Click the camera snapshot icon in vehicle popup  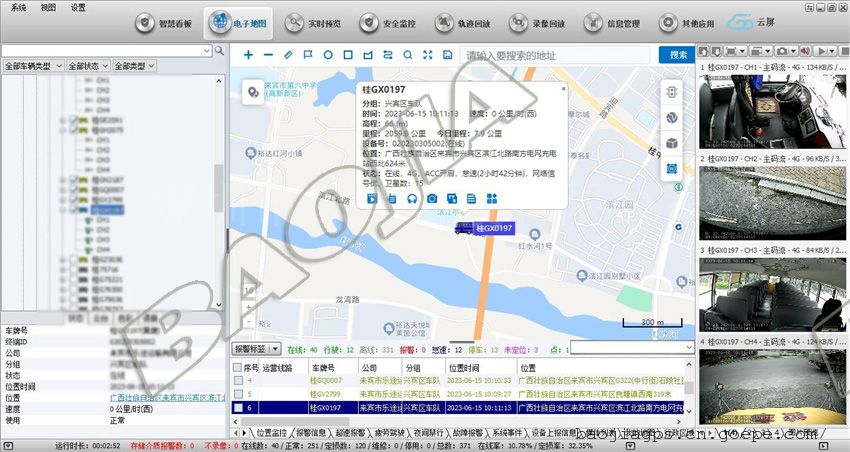tap(432, 199)
